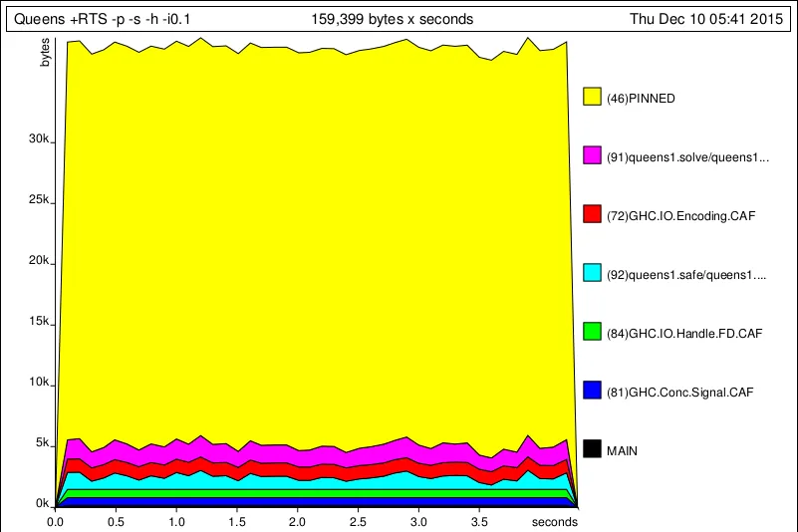Select the '(92)queens1.safe/queens1....' legend label
Viewport: 798px width, 532px height.
pos(686,275)
